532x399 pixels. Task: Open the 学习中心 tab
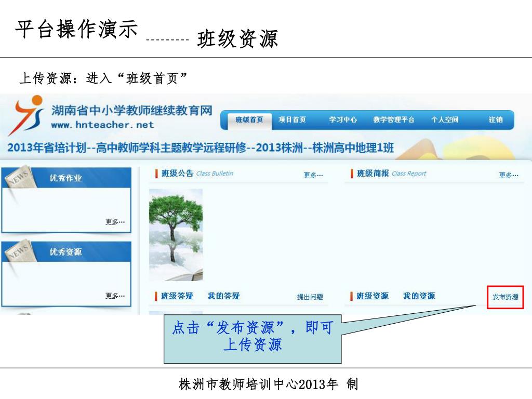pyautogui.click(x=343, y=120)
